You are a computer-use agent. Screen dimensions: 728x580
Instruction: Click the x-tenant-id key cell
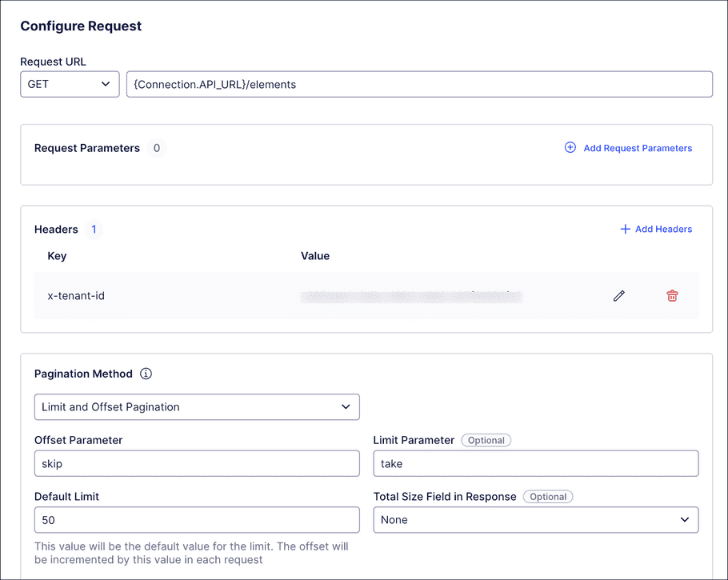(x=76, y=296)
